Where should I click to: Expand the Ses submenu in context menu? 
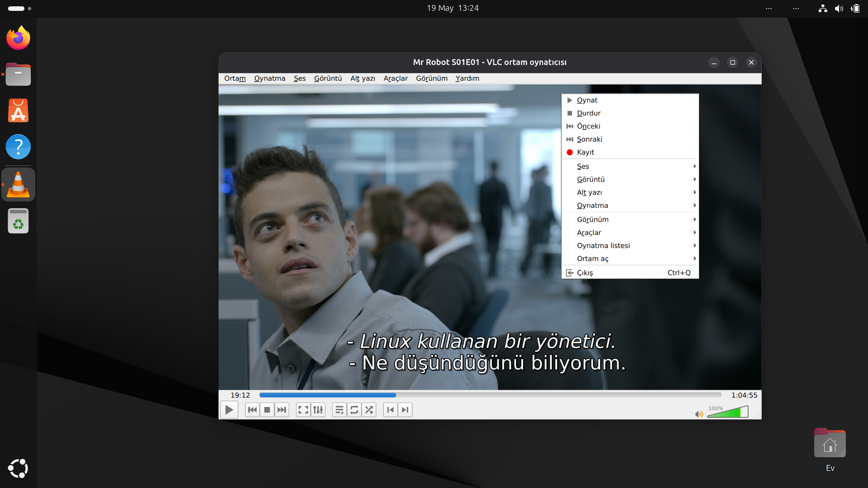point(630,167)
